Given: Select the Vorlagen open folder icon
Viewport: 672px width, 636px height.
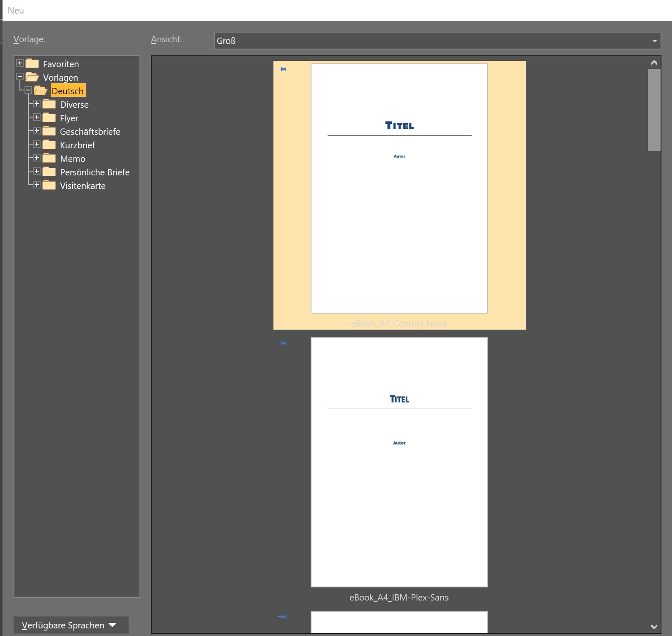Looking at the screenshot, I should click(x=32, y=77).
